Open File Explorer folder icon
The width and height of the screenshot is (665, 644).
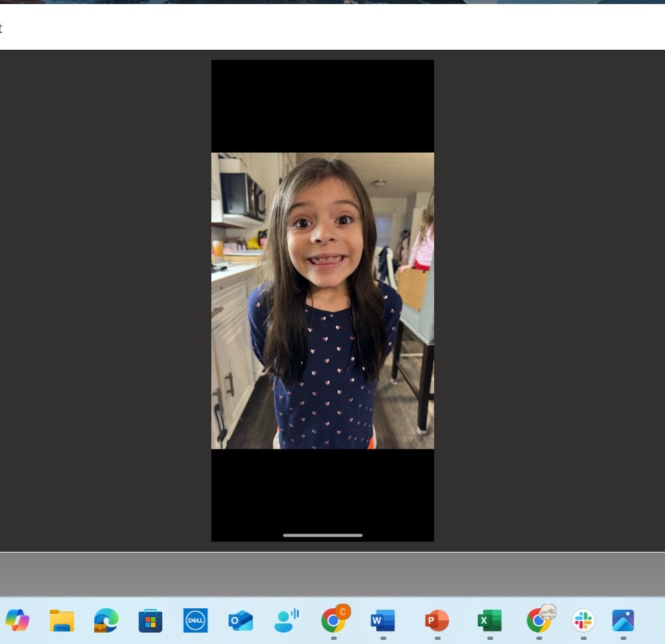(x=62, y=620)
